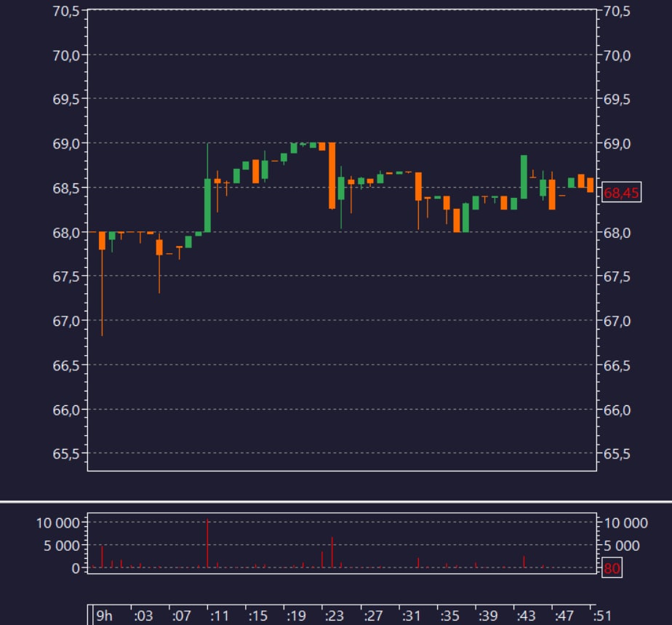Click the large orange candle at :23
Image resolution: width=672 pixels, height=625 pixels.
332,176
